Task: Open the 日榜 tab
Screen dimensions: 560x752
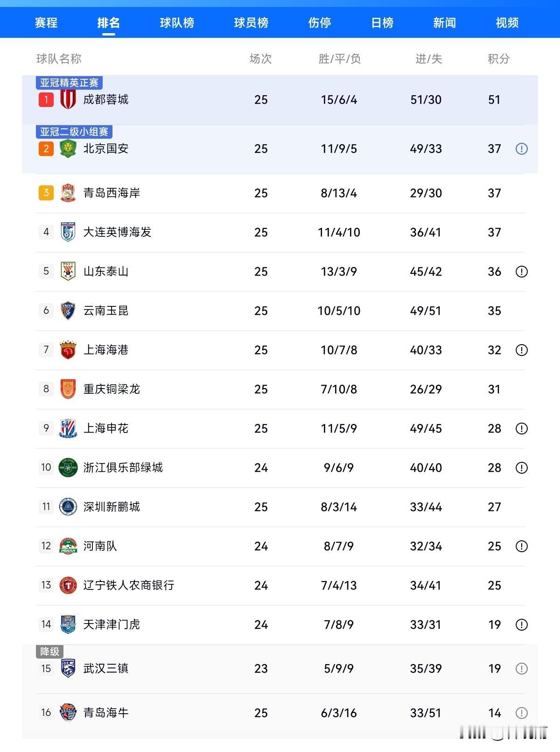Action: click(382, 22)
